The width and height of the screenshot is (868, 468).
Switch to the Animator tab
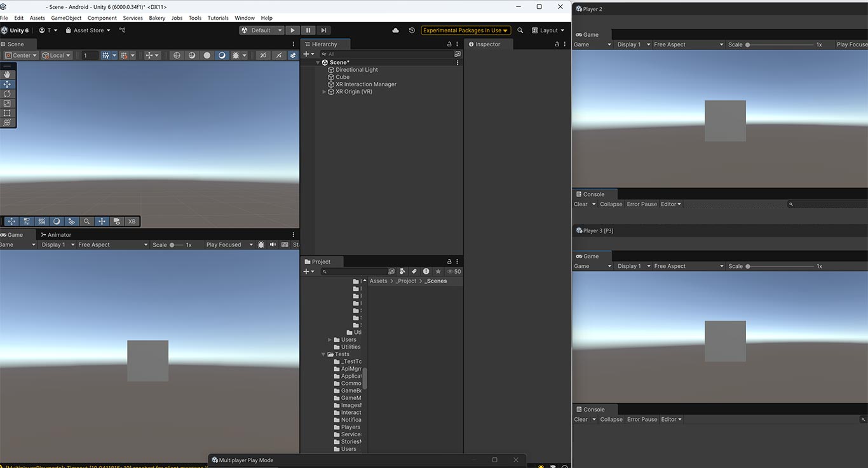59,235
